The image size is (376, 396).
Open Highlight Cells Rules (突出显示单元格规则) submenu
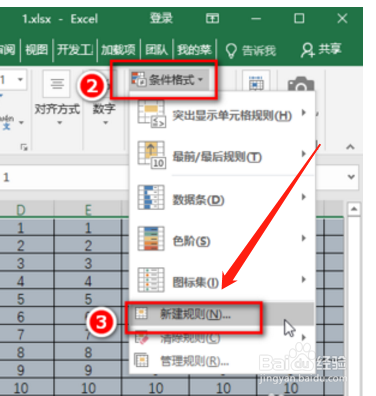click(222, 115)
